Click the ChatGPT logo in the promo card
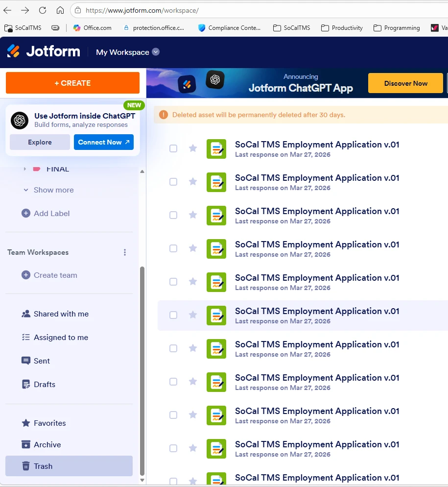 20,121
